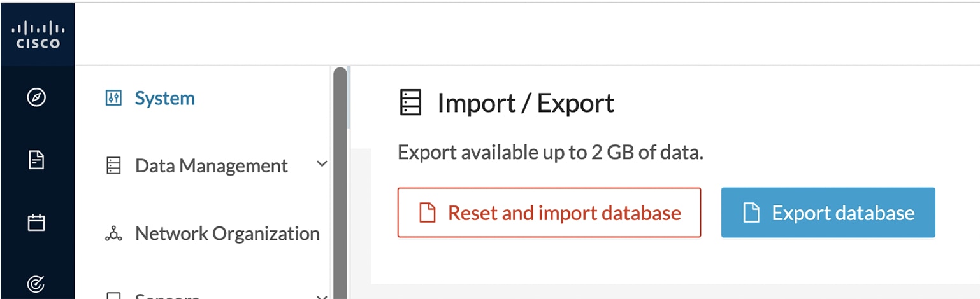This screenshot has width=980, height=299.
Task: Expand the Sensors section chevron
Action: [x=322, y=296]
